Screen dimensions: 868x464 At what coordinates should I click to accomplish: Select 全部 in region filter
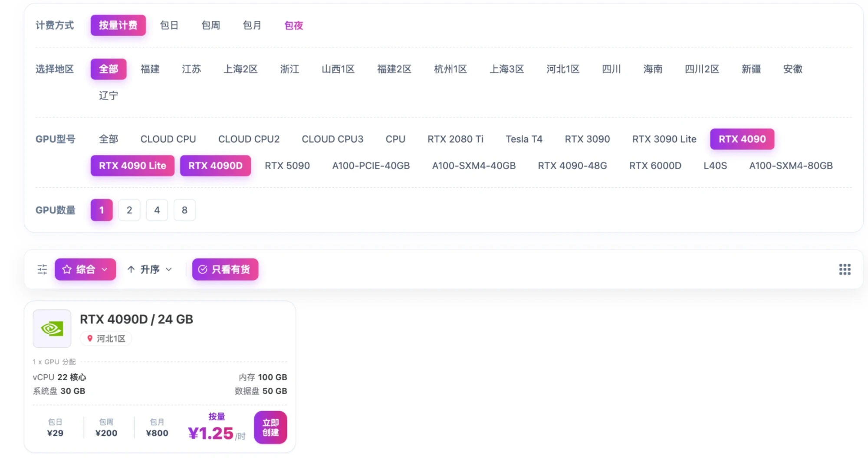tap(108, 69)
